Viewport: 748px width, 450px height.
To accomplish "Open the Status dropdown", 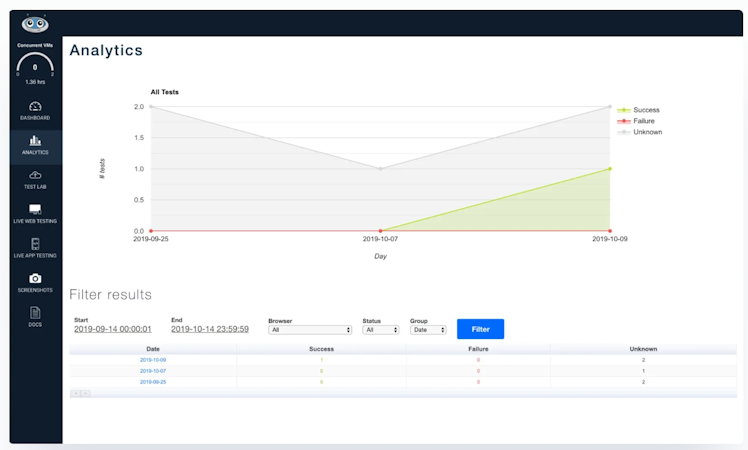I will pos(381,330).
